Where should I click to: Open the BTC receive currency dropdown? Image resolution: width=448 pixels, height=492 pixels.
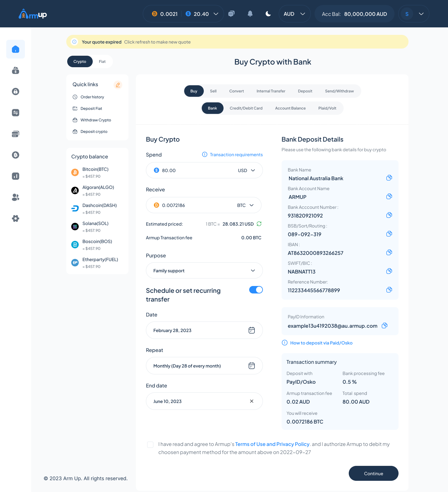(x=245, y=205)
